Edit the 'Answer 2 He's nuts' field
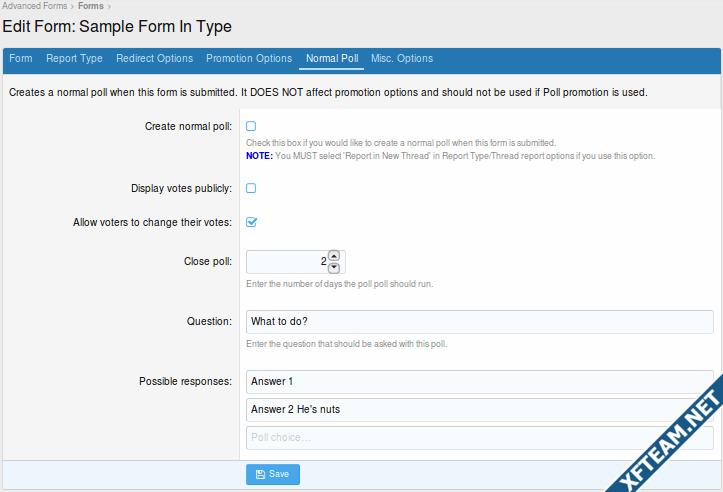This screenshot has height=492, width=723. 480,410
